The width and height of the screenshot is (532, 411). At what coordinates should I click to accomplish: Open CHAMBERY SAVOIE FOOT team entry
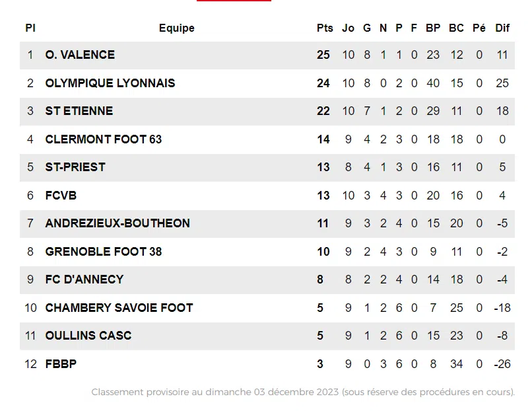tap(119, 308)
